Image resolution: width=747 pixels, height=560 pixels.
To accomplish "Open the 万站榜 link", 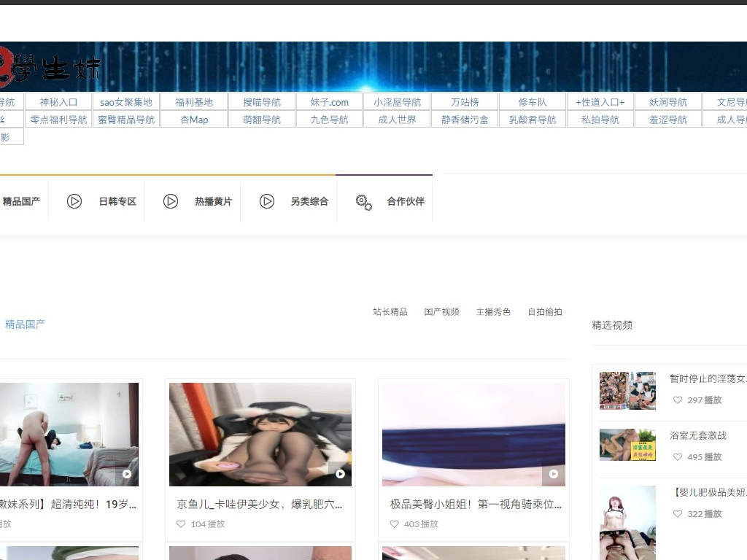I will (x=465, y=102).
